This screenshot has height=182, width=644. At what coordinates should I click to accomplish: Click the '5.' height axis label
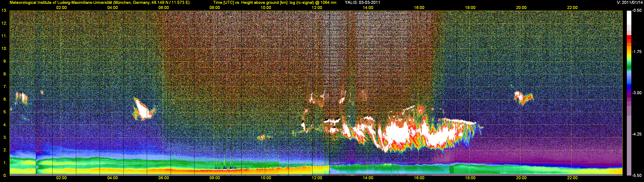(x=5, y=112)
